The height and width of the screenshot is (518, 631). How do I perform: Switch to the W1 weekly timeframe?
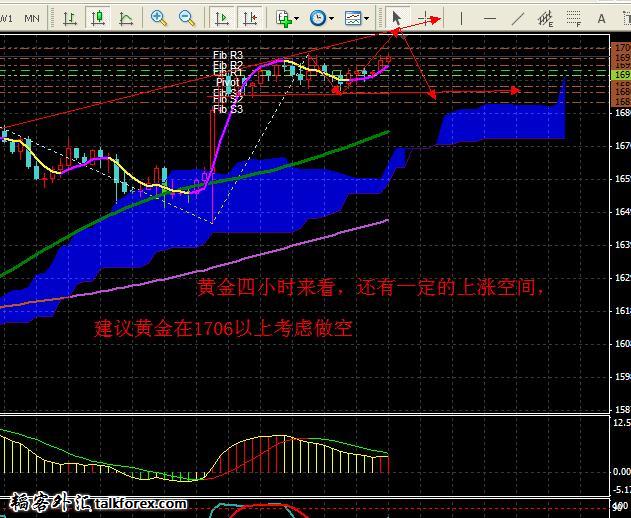pyautogui.click(x=6, y=18)
